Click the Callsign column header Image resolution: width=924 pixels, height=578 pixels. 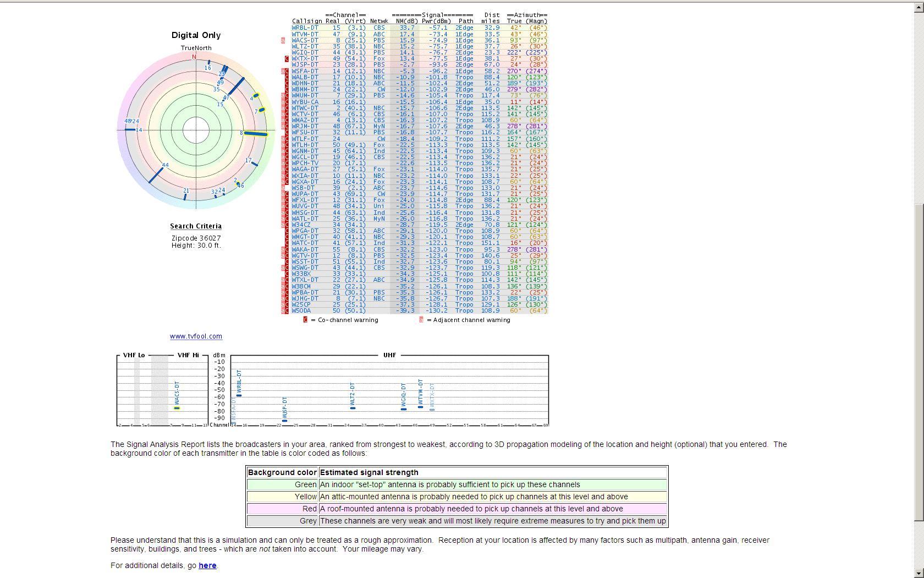click(x=307, y=21)
